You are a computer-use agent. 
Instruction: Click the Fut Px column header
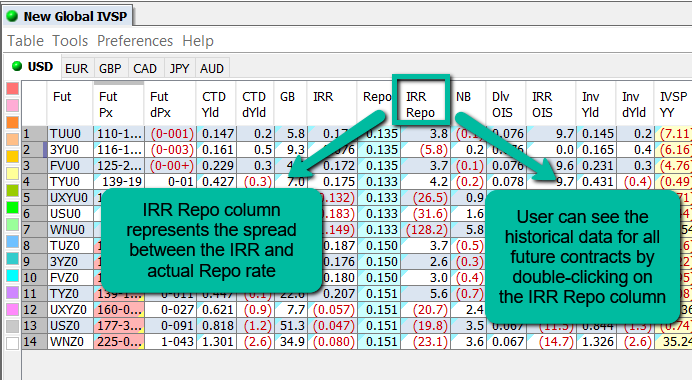118,104
